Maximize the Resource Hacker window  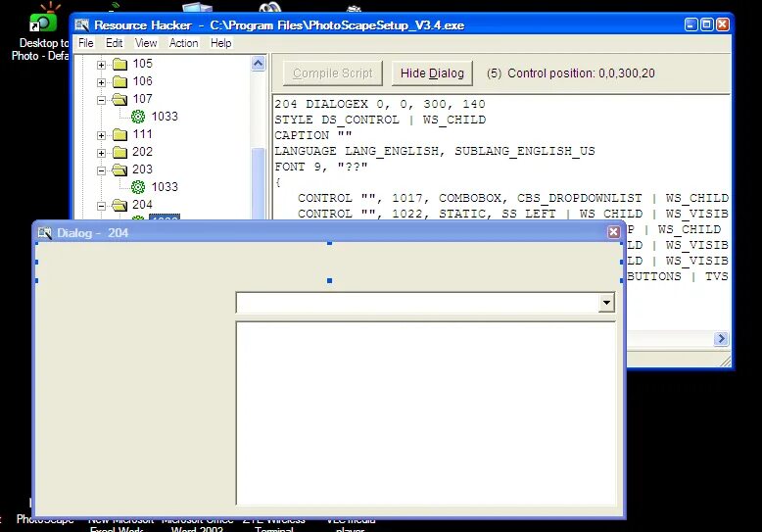[706, 24]
